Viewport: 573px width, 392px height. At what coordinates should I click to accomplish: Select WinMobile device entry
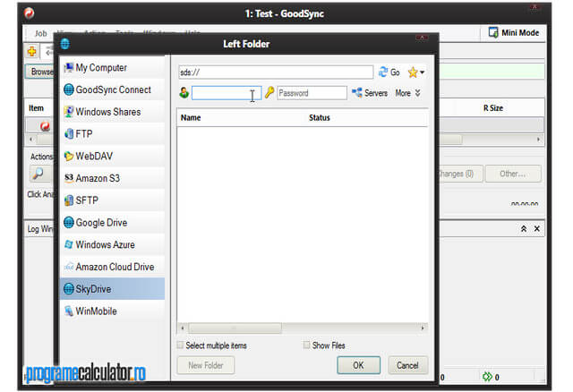(x=112, y=311)
